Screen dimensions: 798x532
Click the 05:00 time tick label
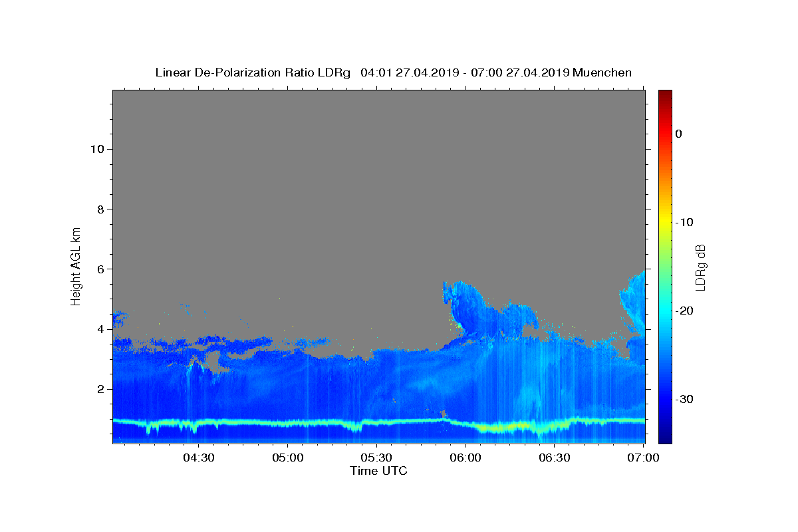pyautogui.click(x=288, y=458)
